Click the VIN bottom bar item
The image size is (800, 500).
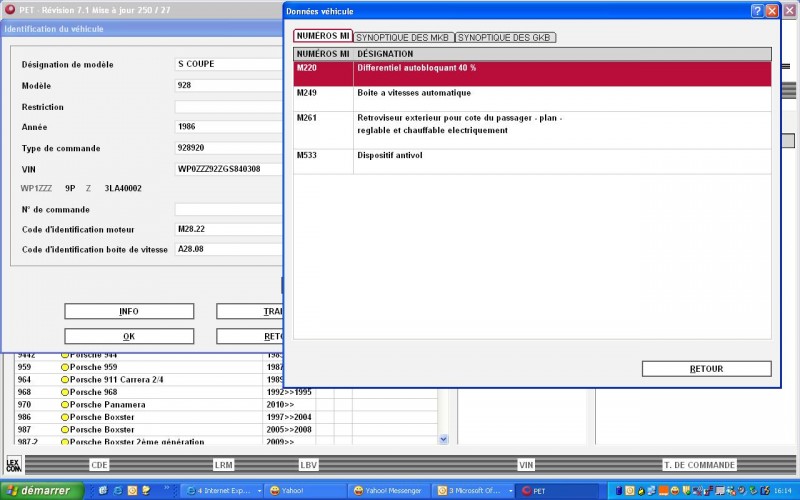tap(526, 465)
